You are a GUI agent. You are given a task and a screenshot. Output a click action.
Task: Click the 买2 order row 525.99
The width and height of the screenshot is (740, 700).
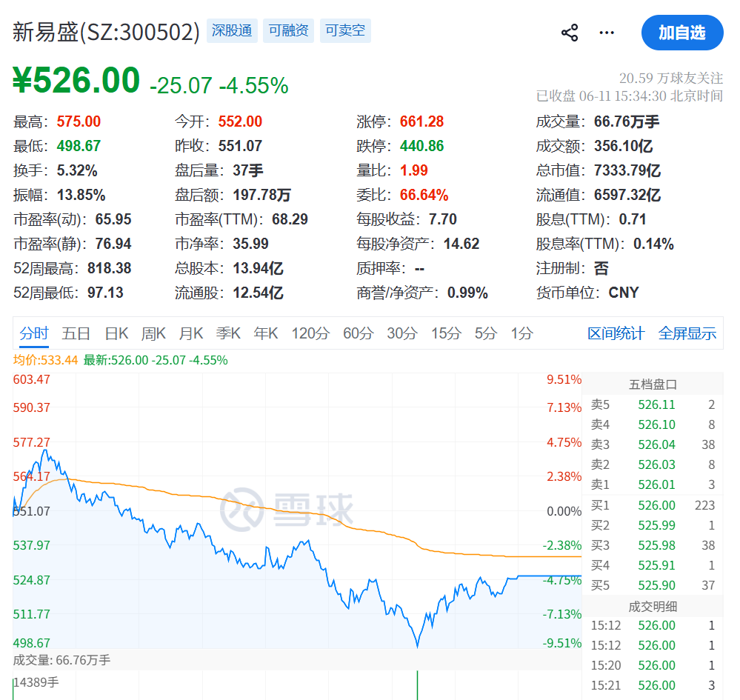pos(653,525)
